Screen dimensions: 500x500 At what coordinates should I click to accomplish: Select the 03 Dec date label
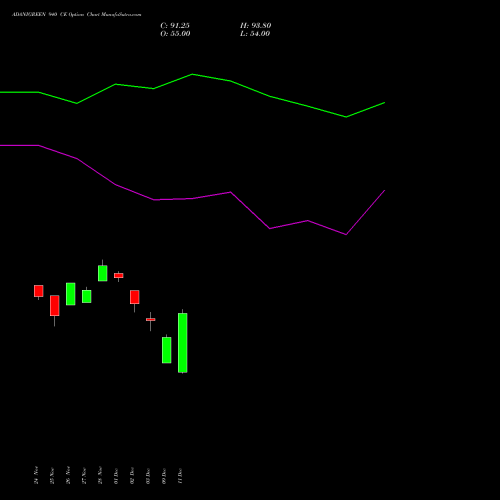click(x=148, y=476)
